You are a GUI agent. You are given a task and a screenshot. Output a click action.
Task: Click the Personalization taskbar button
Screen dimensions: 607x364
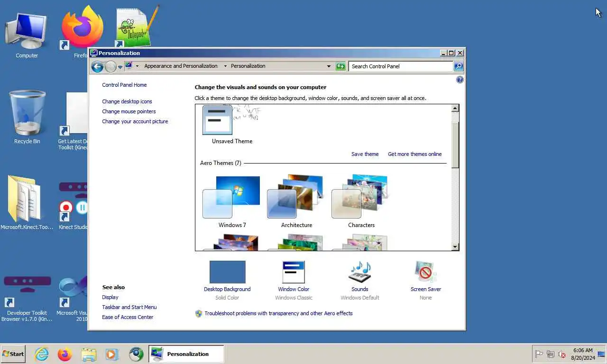[186, 354]
